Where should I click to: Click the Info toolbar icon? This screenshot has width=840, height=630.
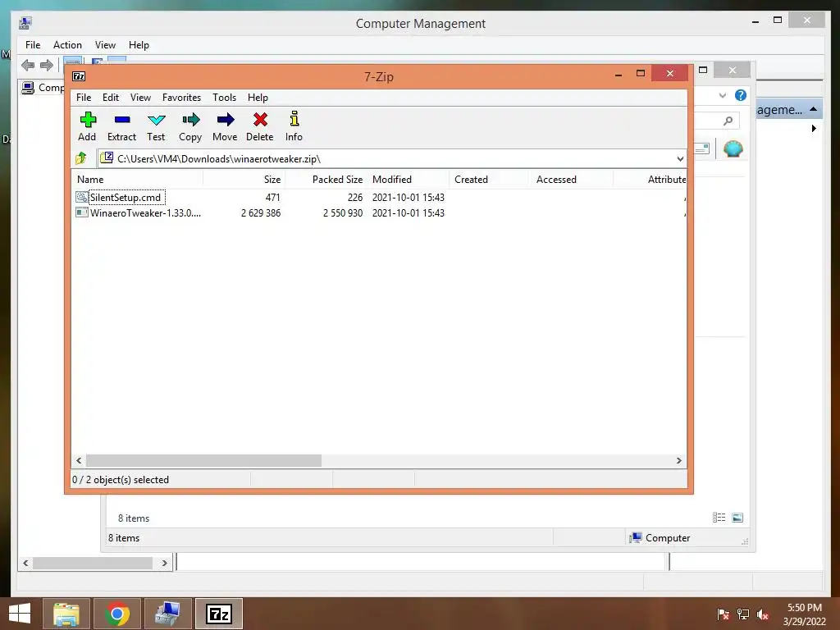pos(294,126)
